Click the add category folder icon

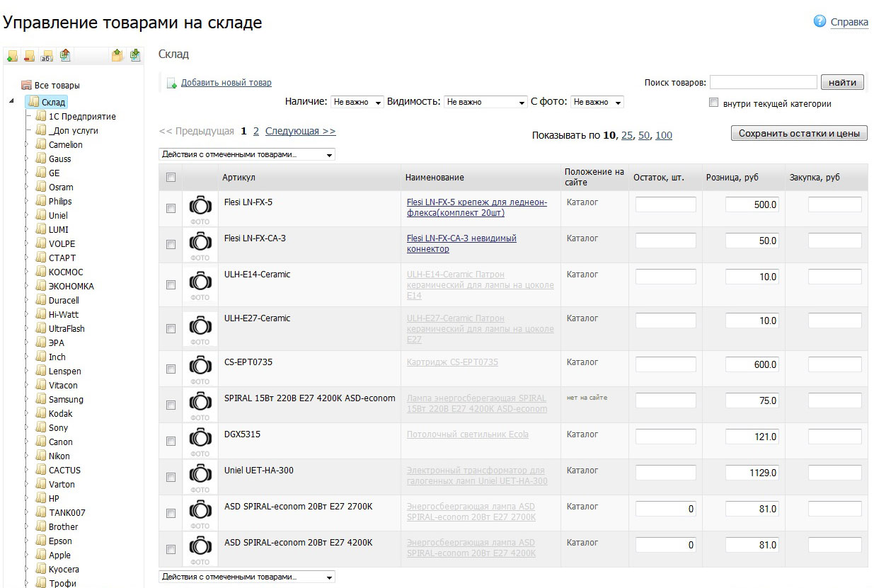click(12, 55)
